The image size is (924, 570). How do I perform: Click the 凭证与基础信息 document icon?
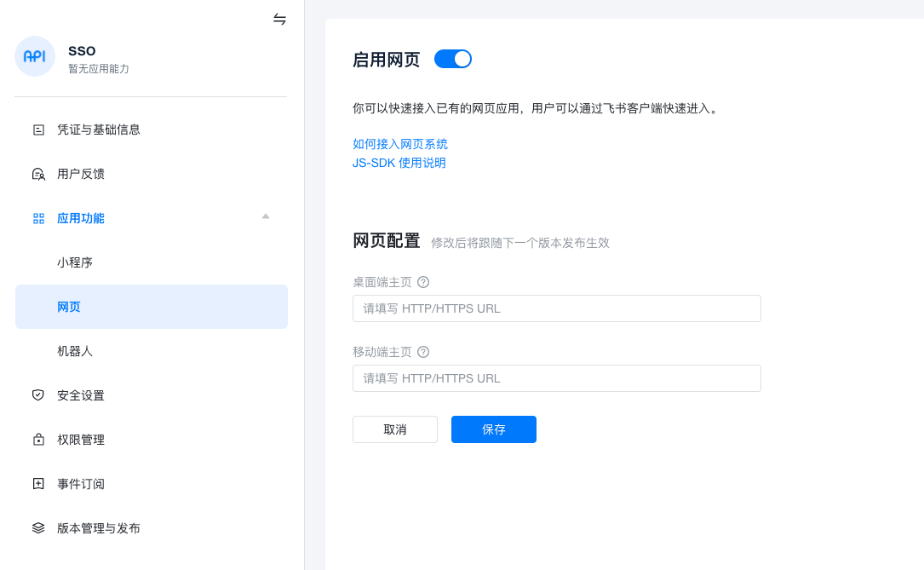[x=38, y=130]
